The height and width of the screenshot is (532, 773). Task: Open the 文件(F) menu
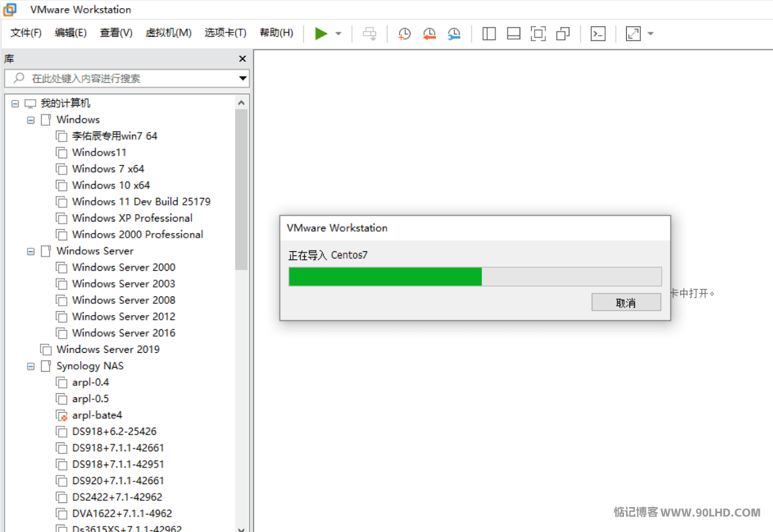tap(26, 32)
